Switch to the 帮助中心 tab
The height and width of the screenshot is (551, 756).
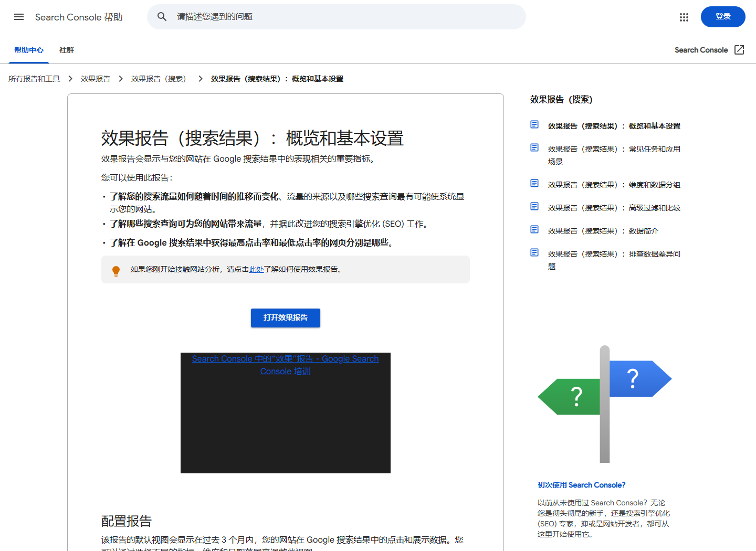click(29, 50)
